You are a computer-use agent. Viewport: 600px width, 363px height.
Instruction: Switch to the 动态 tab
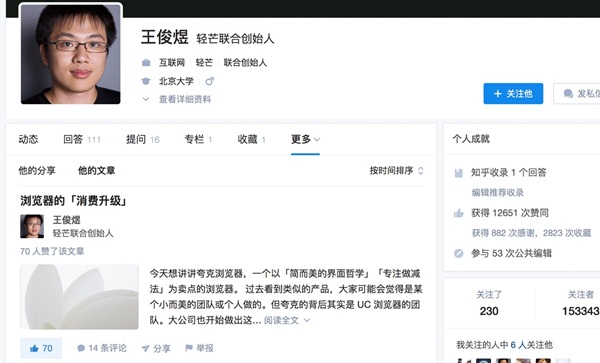point(28,139)
